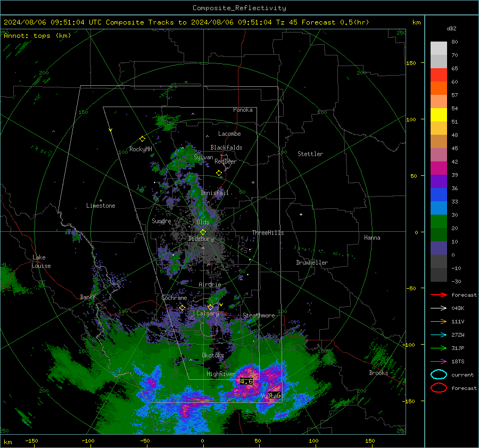Click the Calgary city label
Image resolution: width=479 pixels, height=448 pixels.
tap(208, 313)
